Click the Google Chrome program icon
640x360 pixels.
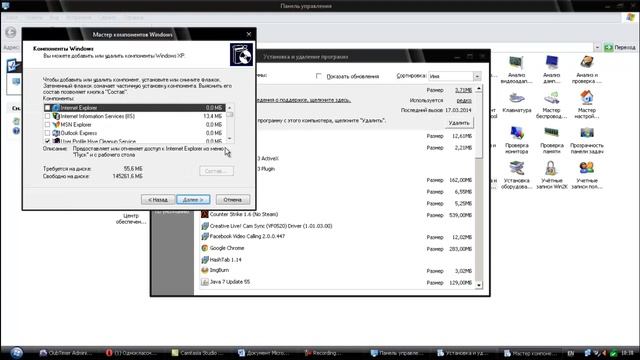click(x=205, y=248)
